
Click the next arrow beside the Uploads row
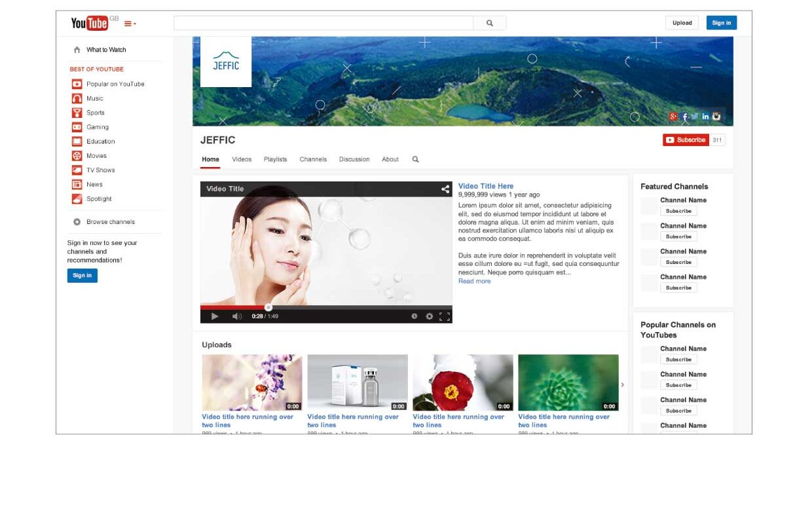click(x=623, y=384)
